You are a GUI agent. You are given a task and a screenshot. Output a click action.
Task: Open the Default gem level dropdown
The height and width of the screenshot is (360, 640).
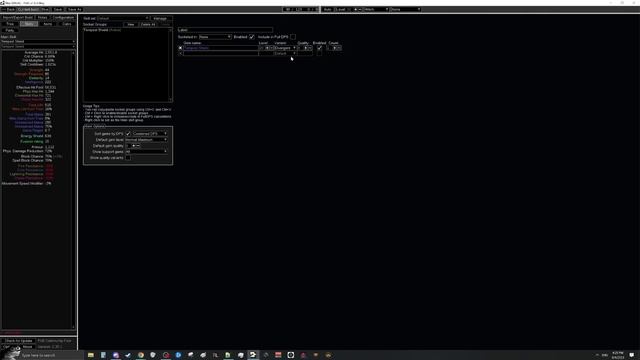point(146,140)
